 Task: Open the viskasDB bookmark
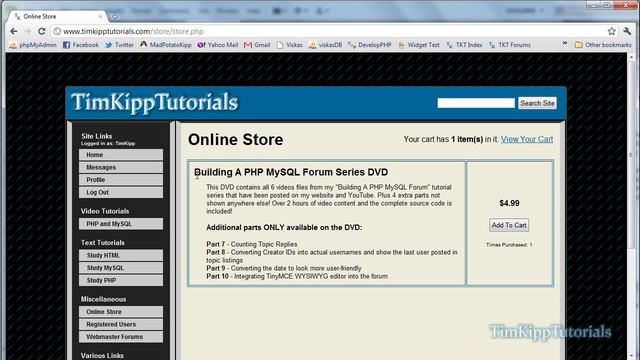tap(325, 45)
